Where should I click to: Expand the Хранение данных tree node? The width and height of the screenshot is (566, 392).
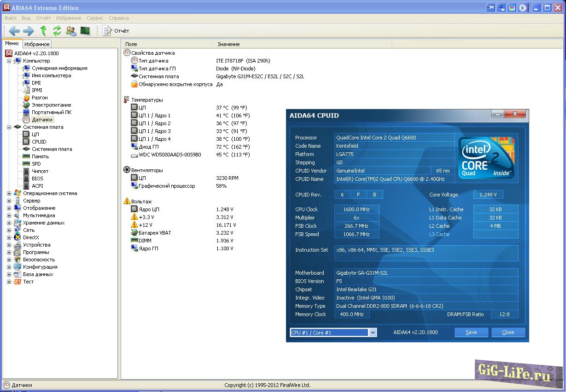click(x=9, y=223)
